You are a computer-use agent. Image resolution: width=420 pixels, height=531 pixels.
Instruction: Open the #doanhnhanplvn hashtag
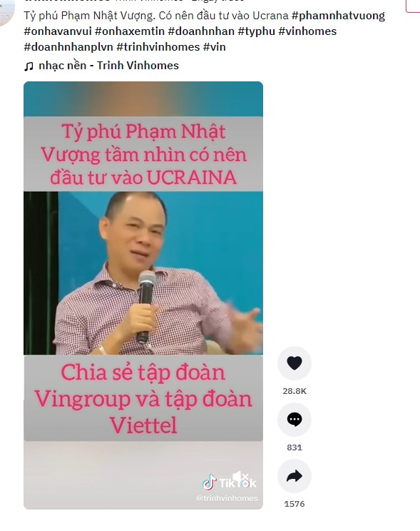68,46
